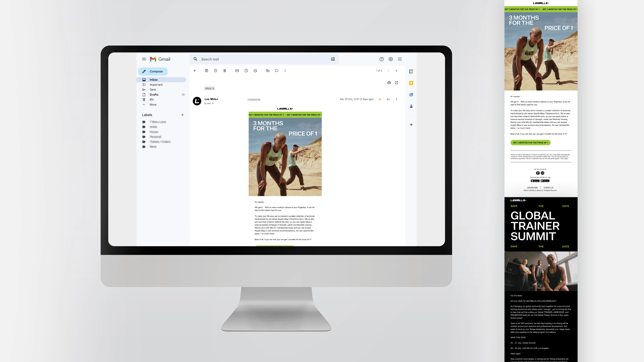Click the Compose button
This screenshot has height=362, width=644.
153,71
